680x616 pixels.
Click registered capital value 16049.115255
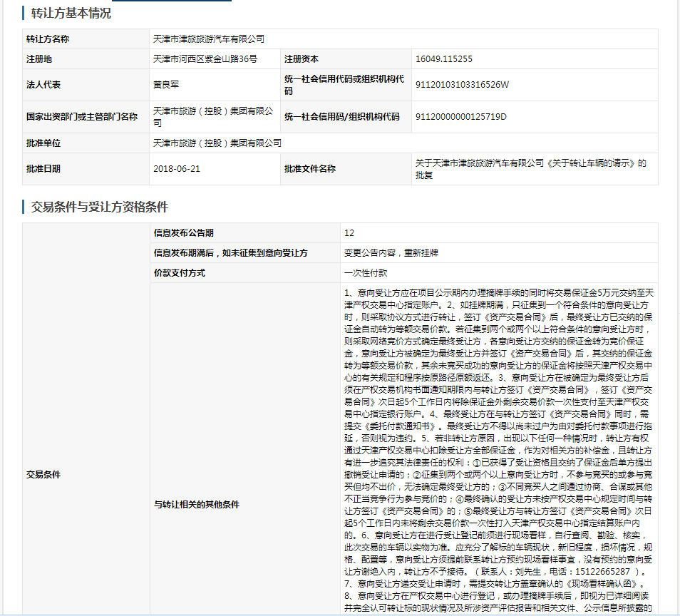(x=443, y=59)
